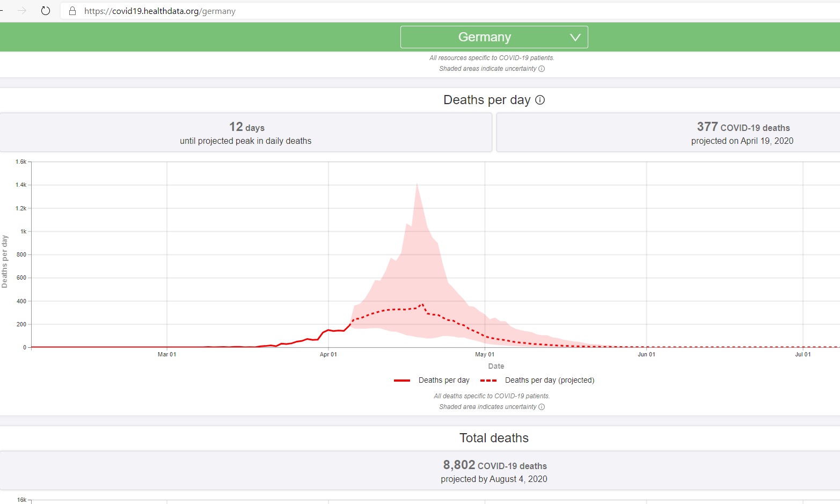Open info icon beside Deaths per day heading
Image resolution: width=840 pixels, height=504 pixels.
click(x=540, y=100)
